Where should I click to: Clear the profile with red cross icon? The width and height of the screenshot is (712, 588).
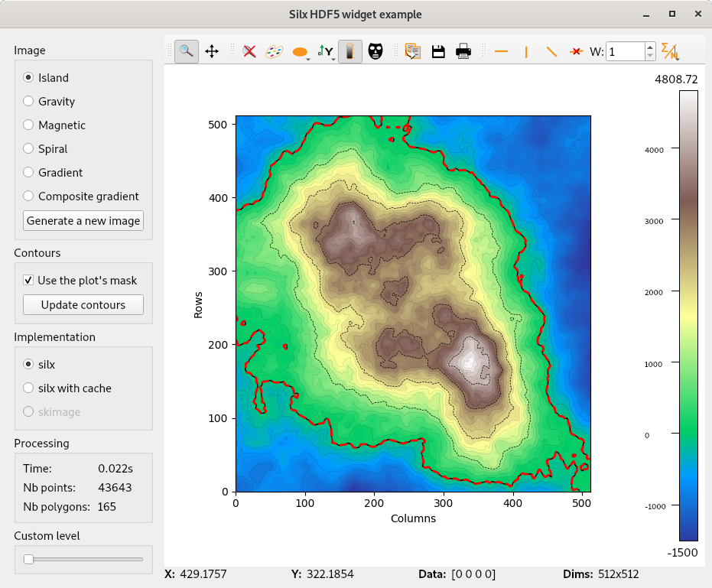coord(576,51)
